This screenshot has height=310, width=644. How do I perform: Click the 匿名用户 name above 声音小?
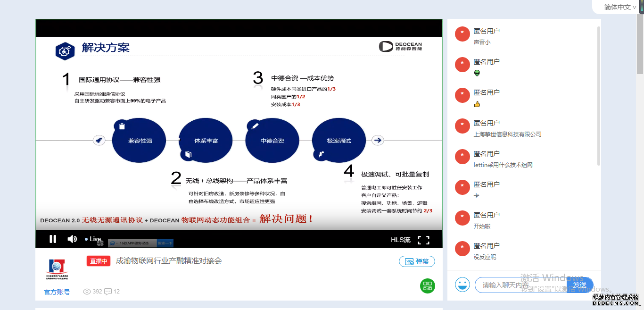pos(487,31)
